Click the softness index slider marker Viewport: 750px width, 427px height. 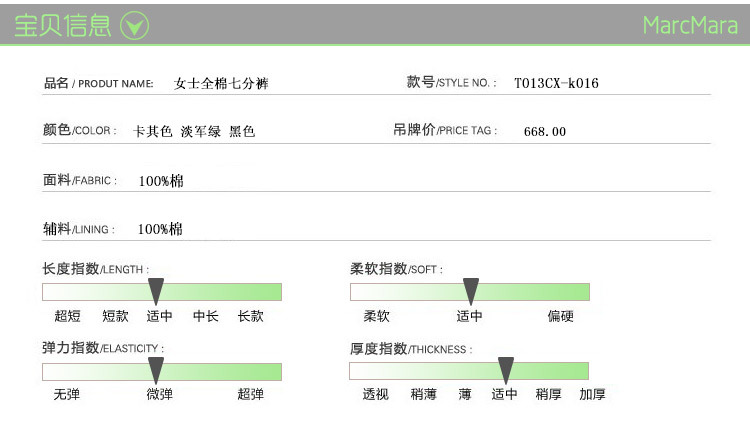(471, 291)
